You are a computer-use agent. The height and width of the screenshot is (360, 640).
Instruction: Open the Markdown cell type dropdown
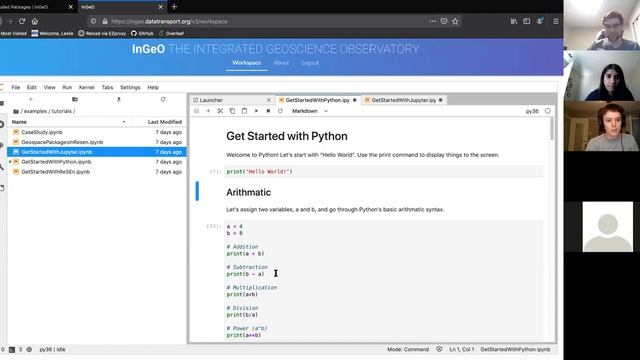310,111
